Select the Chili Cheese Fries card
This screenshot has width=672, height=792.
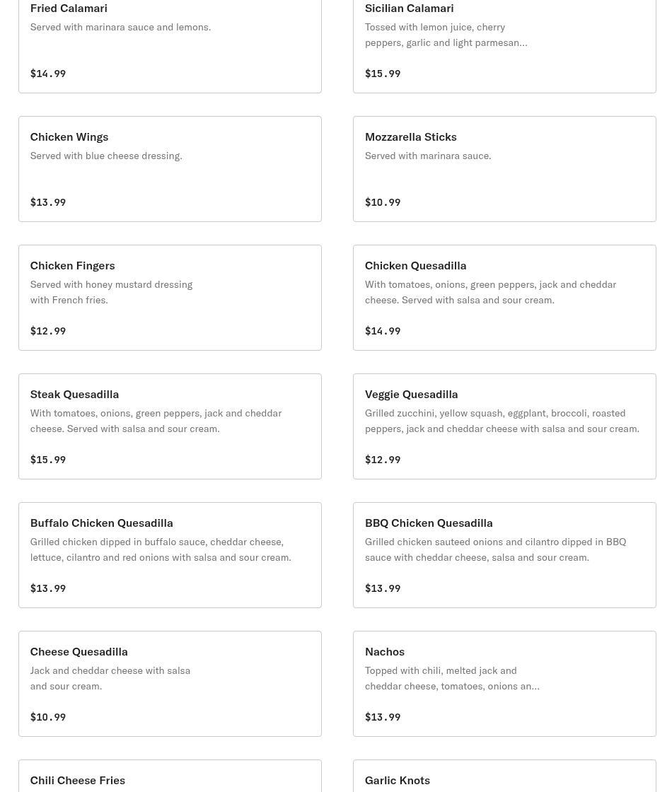click(x=170, y=776)
